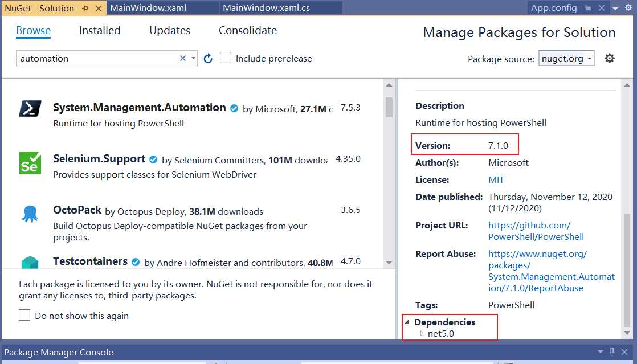Refresh the package list
The height and width of the screenshot is (364, 637).
tap(208, 59)
